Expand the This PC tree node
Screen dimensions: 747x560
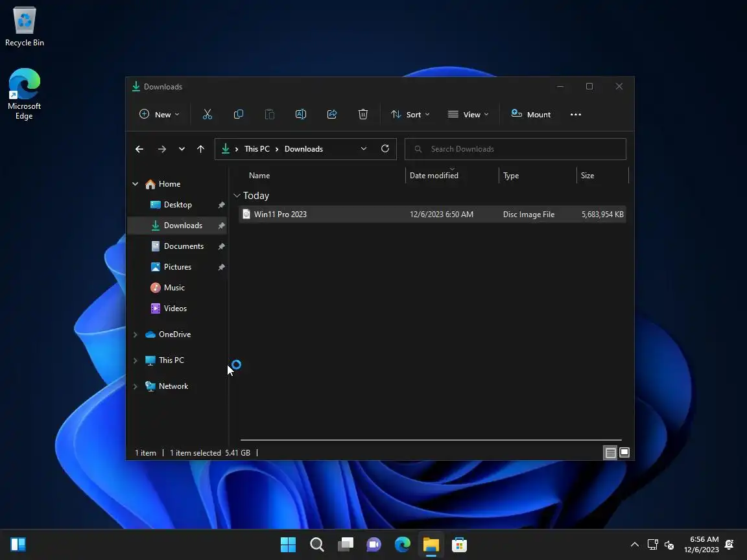coord(136,360)
